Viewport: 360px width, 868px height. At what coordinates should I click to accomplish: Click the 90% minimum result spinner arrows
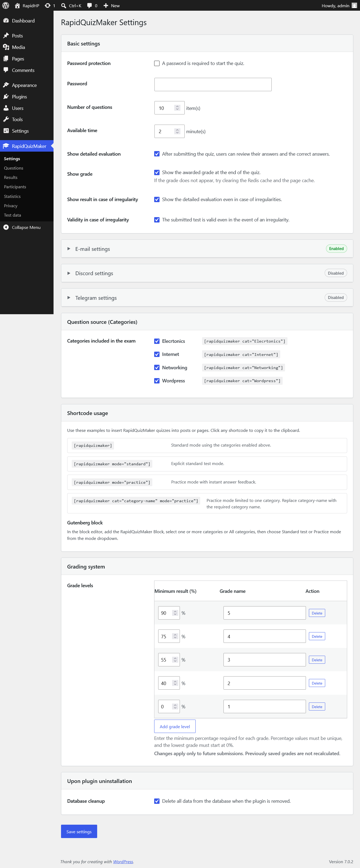(175, 613)
